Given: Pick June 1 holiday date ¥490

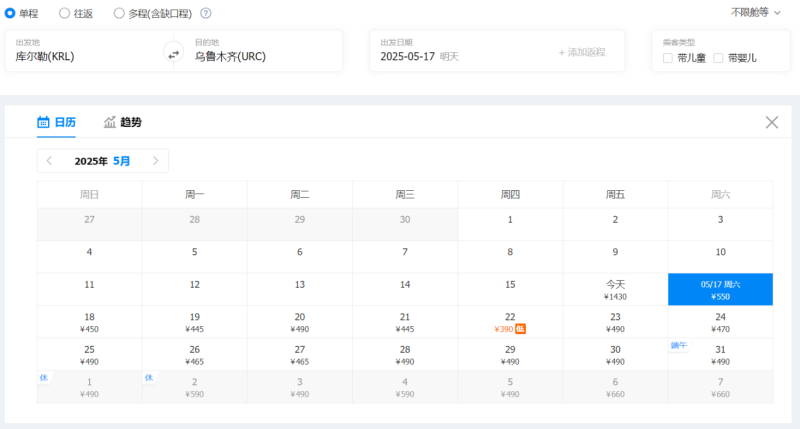Looking at the screenshot, I should point(89,388).
